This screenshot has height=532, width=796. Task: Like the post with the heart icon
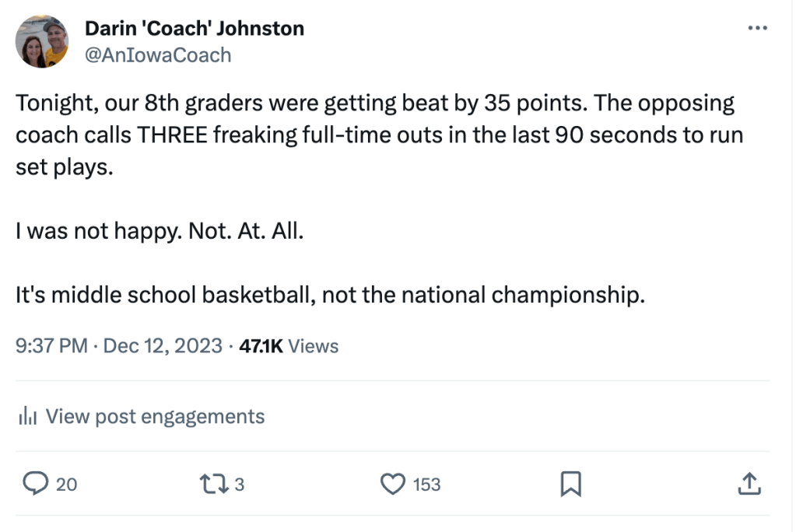[392, 484]
